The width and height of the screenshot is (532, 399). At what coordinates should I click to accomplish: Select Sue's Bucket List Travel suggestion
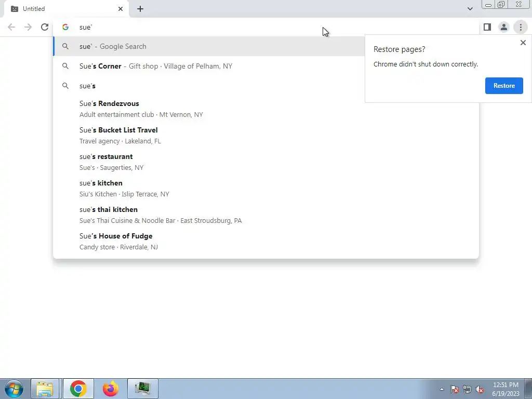click(x=266, y=136)
